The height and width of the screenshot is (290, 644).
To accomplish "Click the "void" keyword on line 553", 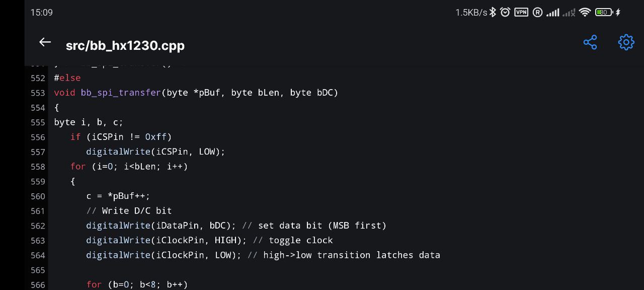I will pos(64,93).
